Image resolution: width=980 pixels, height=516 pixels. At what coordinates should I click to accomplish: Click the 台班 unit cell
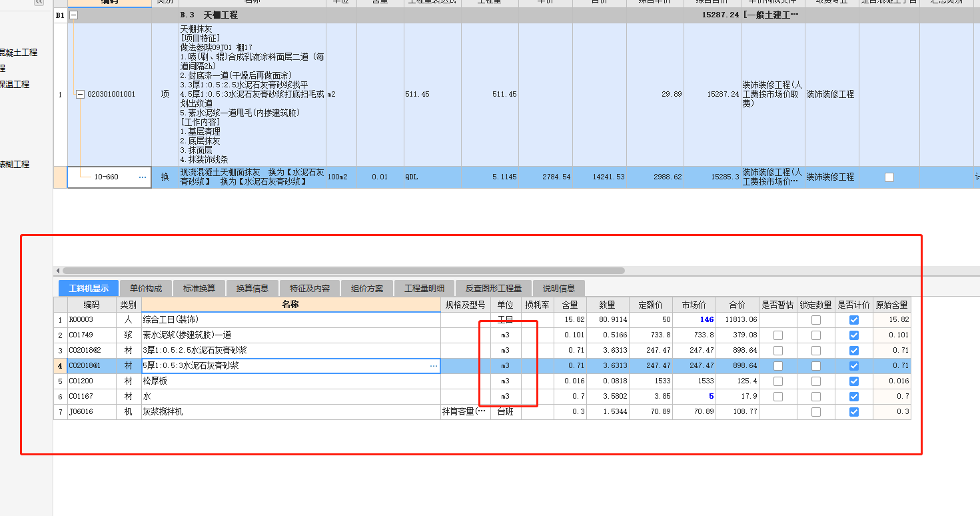click(506, 412)
